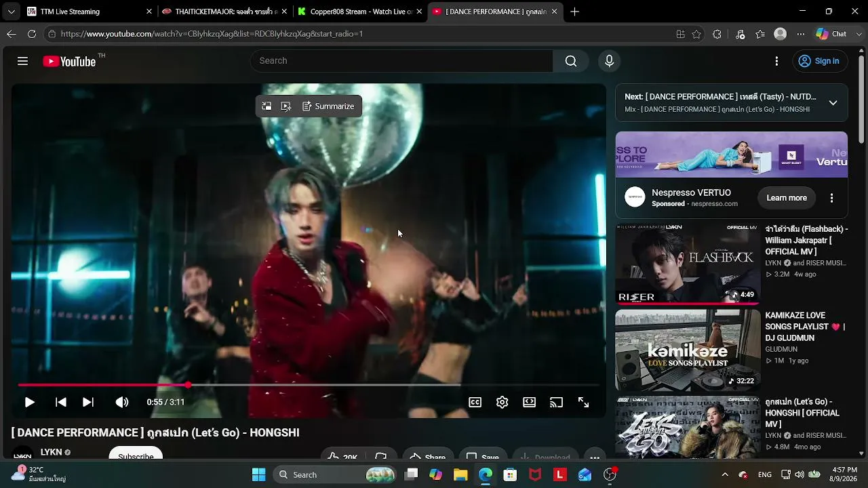This screenshot has height=488, width=868.
Task: Search YouTube with voice microphone
Action: pos(609,61)
